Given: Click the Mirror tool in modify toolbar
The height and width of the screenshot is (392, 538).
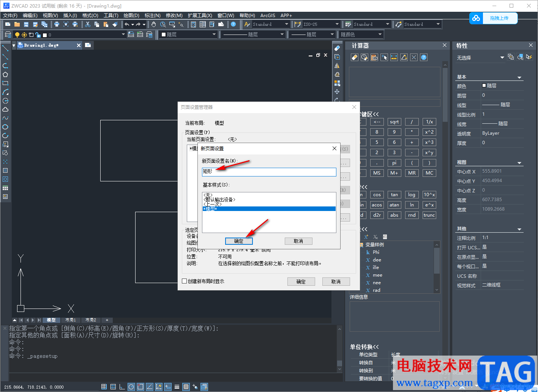Looking at the screenshot, I should pos(337,66).
